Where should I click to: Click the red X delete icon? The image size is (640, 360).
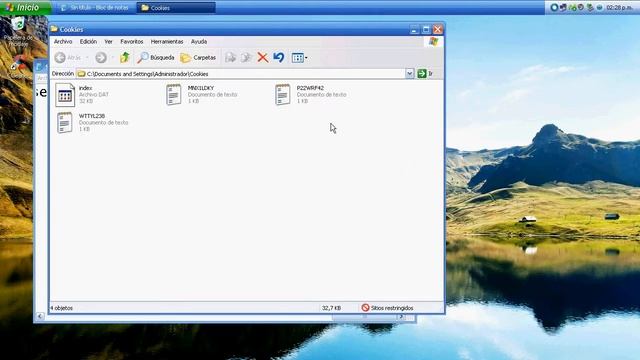(x=262, y=58)
